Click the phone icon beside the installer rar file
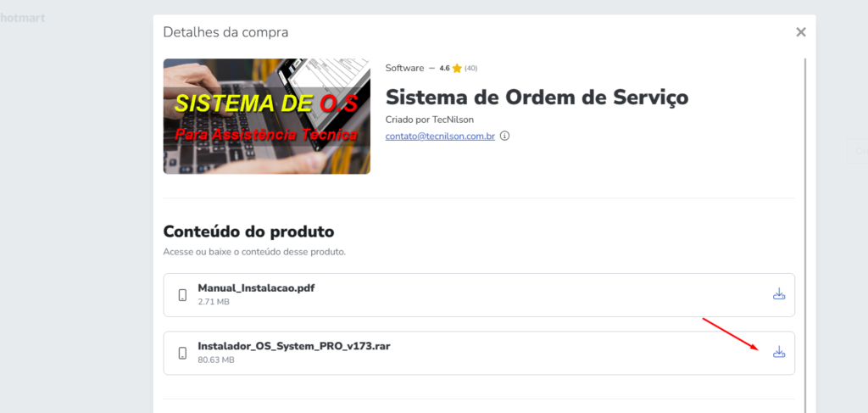Image resolution: width=868 pixels, height=413 pixels. coord(182,353)
